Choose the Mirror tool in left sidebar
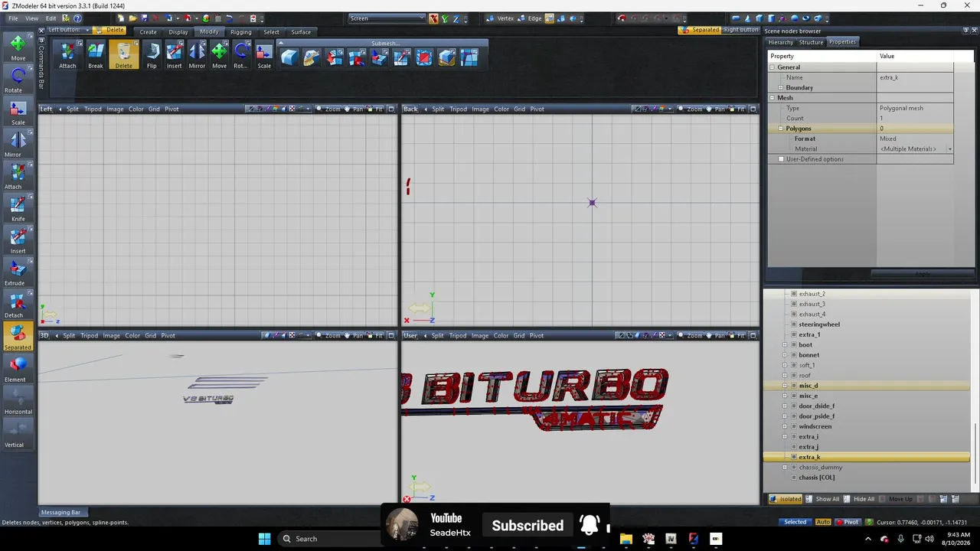 click(x=18, y=144)
